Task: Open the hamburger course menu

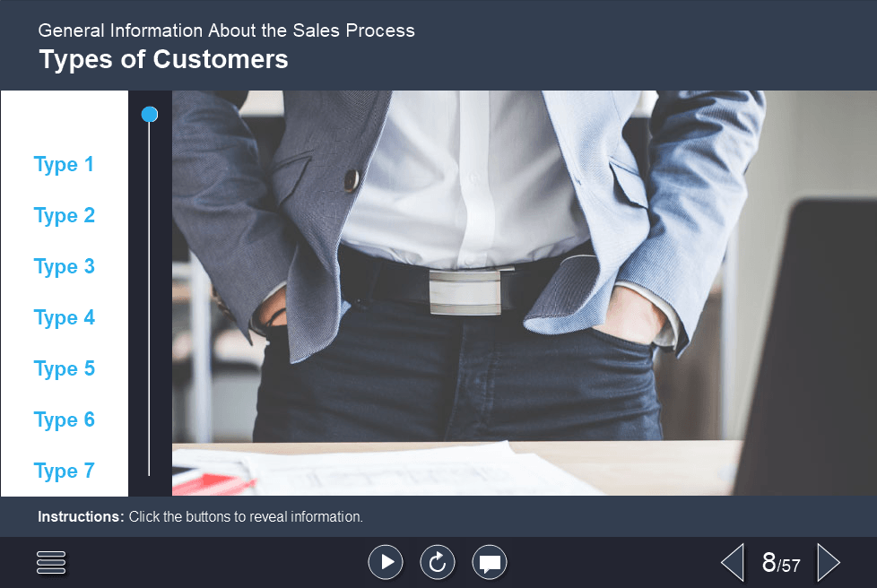Action: click(51, 562)
